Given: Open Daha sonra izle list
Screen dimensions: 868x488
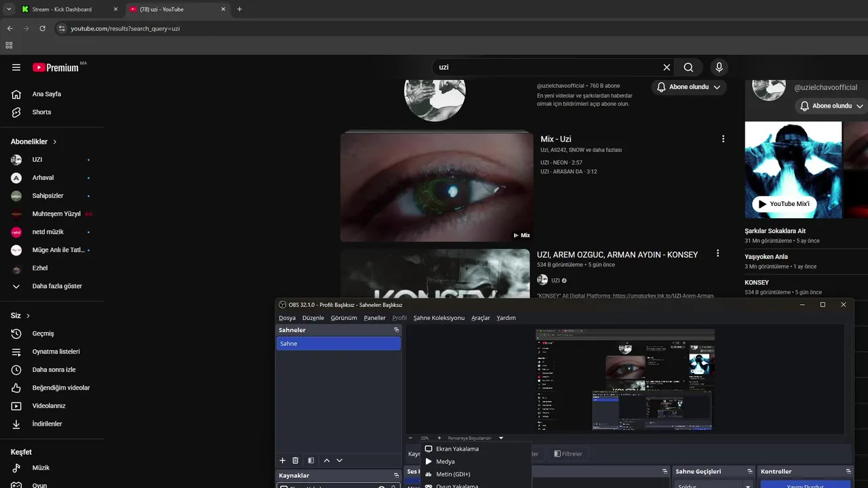Looking at the screenshot, I should (52, 369).
